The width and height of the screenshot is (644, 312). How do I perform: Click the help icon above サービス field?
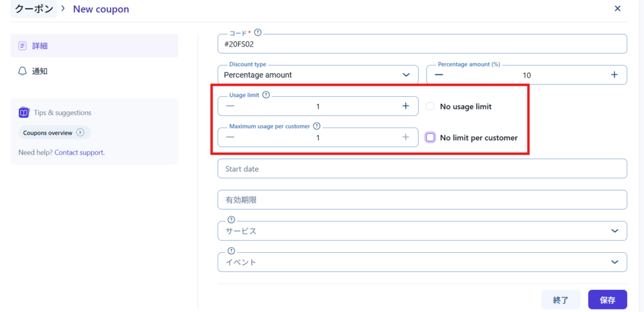231,220
